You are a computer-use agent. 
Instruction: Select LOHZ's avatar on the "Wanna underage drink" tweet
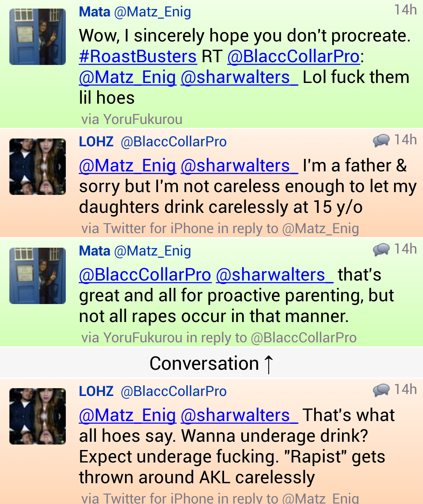point(38,416)
